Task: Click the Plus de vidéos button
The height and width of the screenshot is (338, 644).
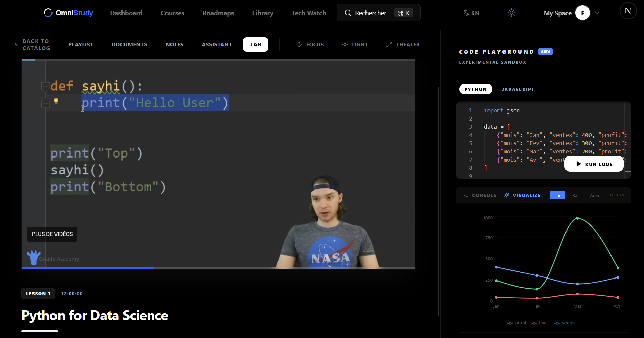Action: (52, 234)
